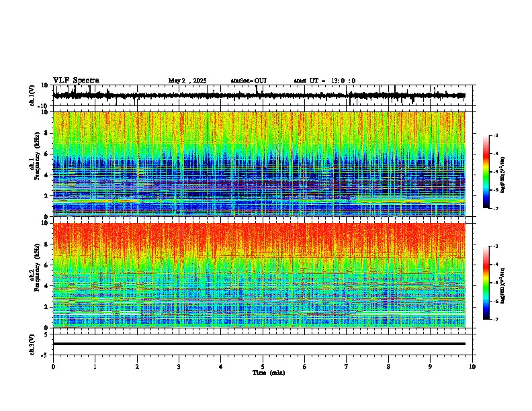Click the "5" tick label on Time axis
This screenshot has width=532, height=411.
coord(263,367)
